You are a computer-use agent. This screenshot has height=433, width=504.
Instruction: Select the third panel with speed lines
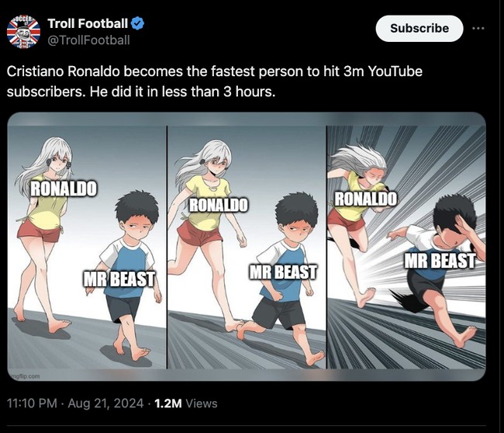[x=406, y=248]
